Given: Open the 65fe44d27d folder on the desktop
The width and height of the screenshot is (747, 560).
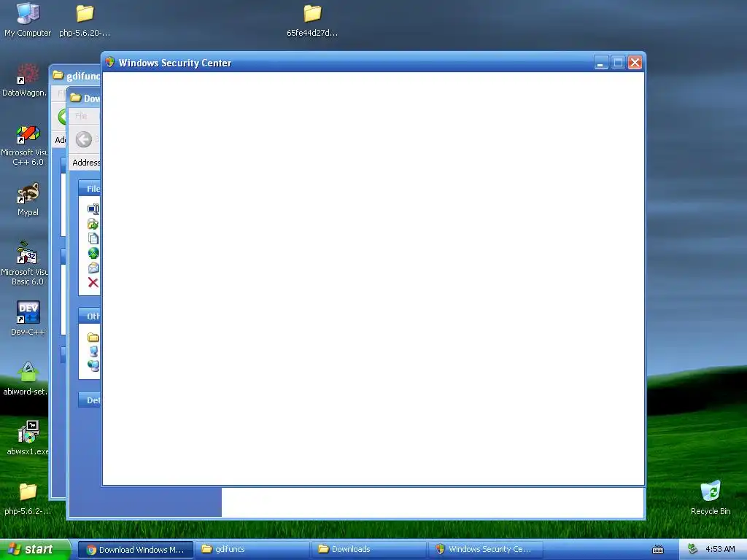Looking at the screenshot, I should [312, 20].
